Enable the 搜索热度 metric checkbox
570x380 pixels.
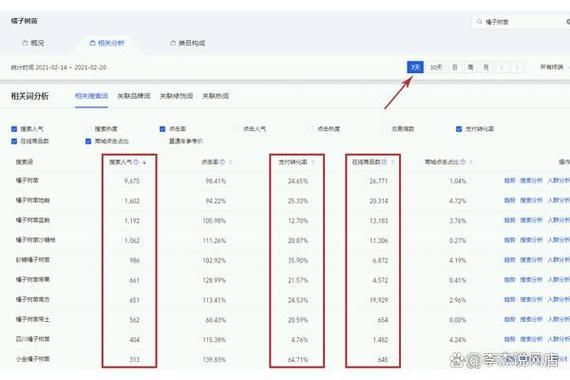(88, 129)
